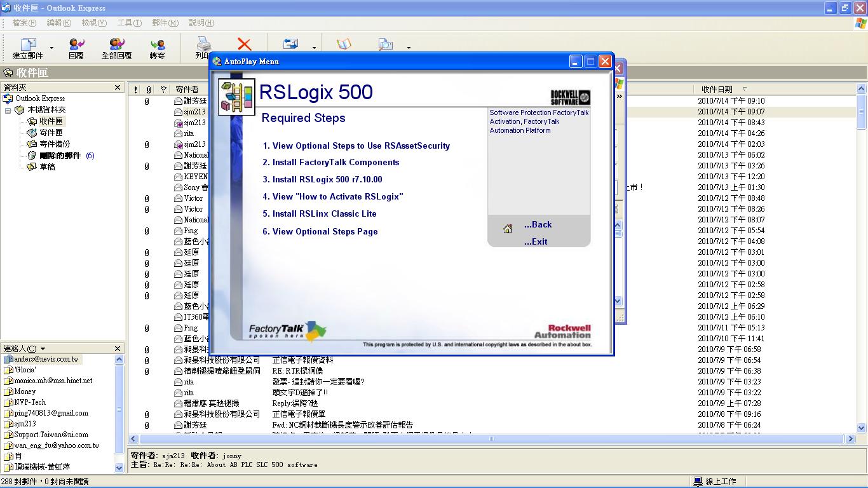Screen dimensions: 868x488
Task: Open the Send/Receive dropdown arrow
Action: tap(314, 48)
